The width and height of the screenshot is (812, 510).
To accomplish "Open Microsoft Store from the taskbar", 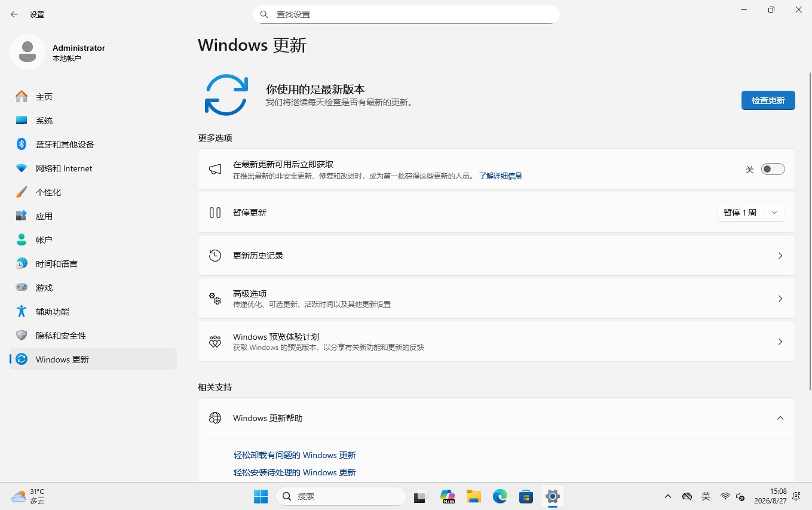I will tap(526, 496).
